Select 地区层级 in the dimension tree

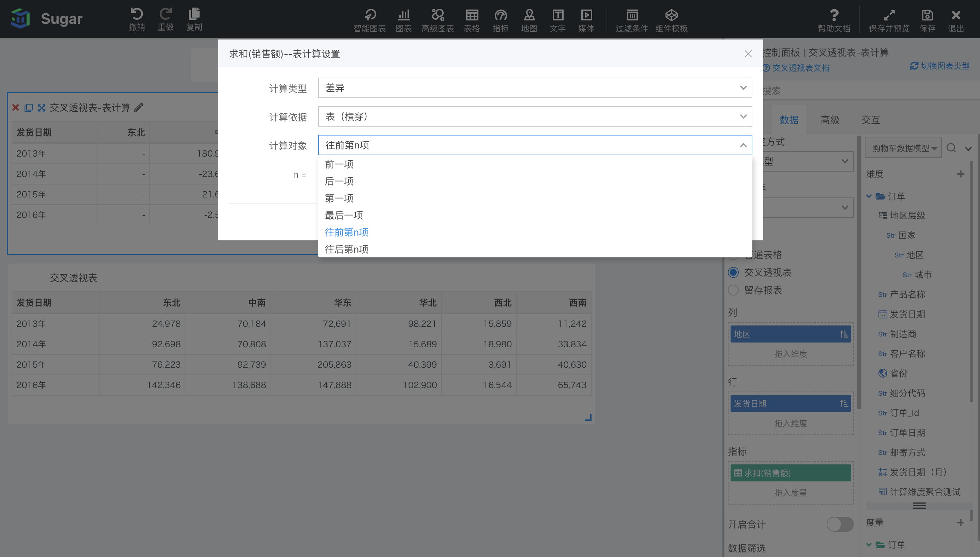[907, 216]
